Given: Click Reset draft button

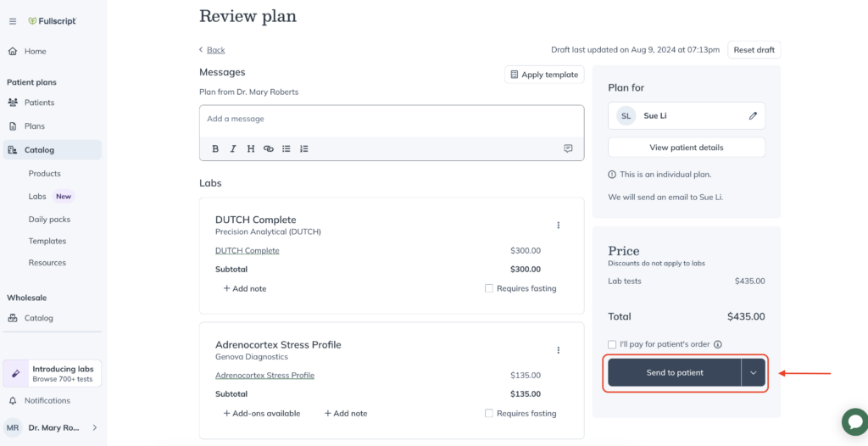Looking at the screenshot, I should (754, 50).
